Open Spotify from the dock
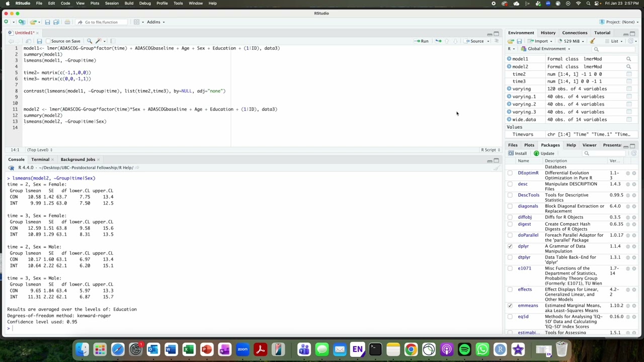The image size is (644, 362). coord(464,349)
